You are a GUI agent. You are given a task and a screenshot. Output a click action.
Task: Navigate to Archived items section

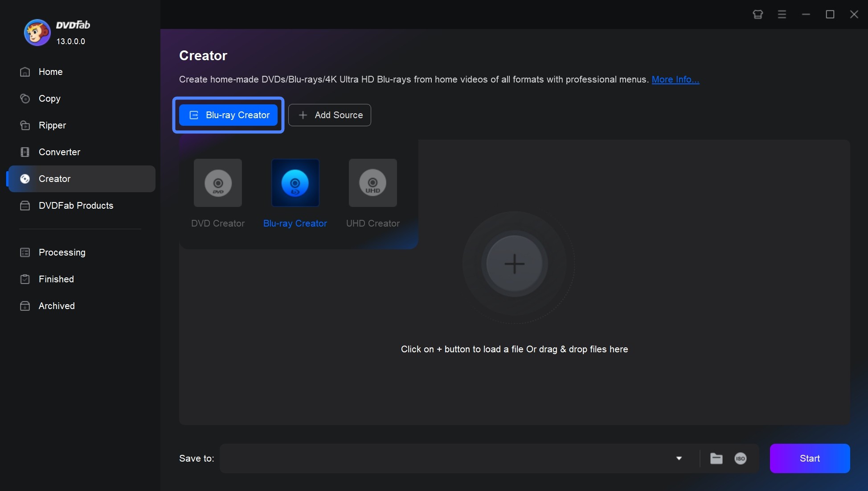click(57, 305)
